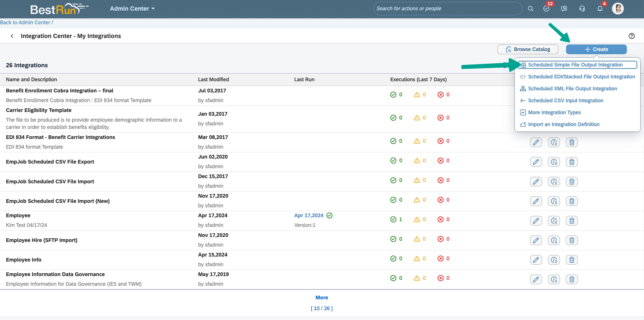Select More Integration Types menu entry
This screenshot has width=644, height=320.
pos(554,113)
